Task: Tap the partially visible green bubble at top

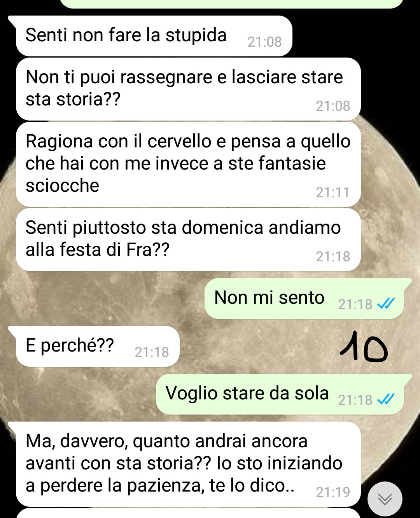Action: 232,3
